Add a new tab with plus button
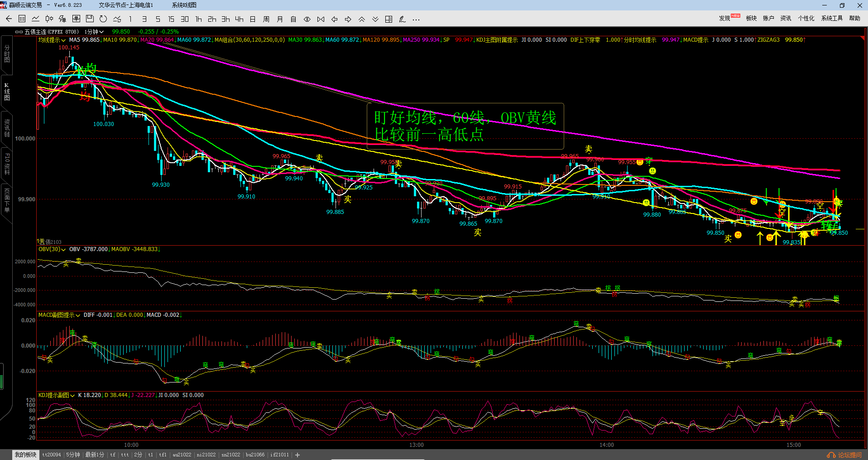Screen dimensions: 868x460 297,455
